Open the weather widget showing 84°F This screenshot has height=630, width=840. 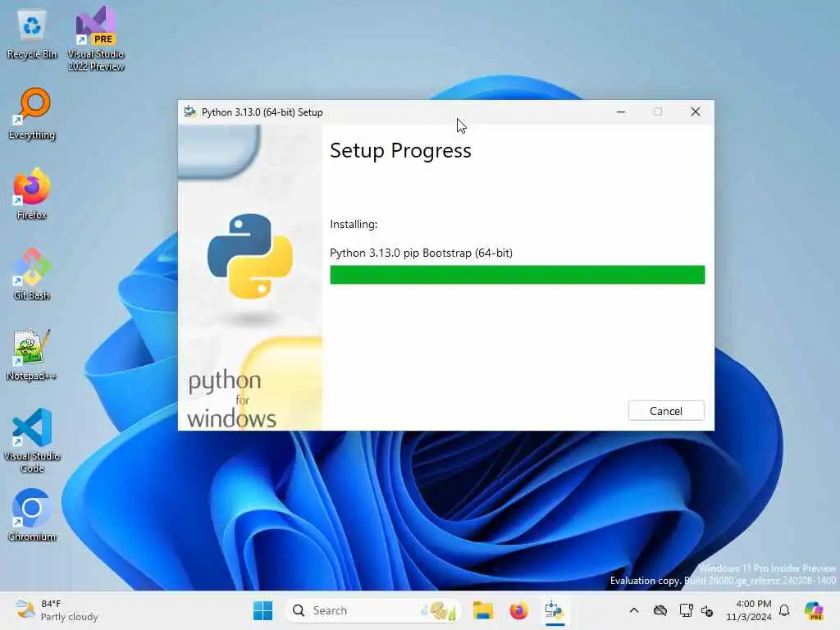pos(57,610)
